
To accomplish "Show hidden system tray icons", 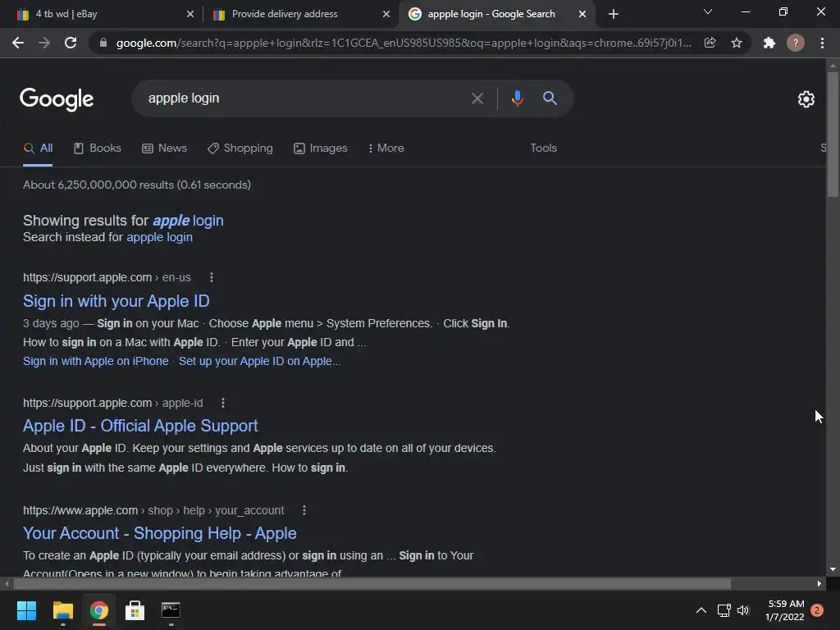I will (701, 610).
